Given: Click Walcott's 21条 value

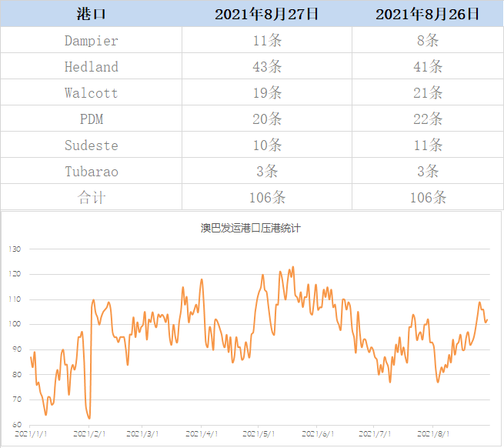Looking at the screenshot, I should tap(428, 93).
